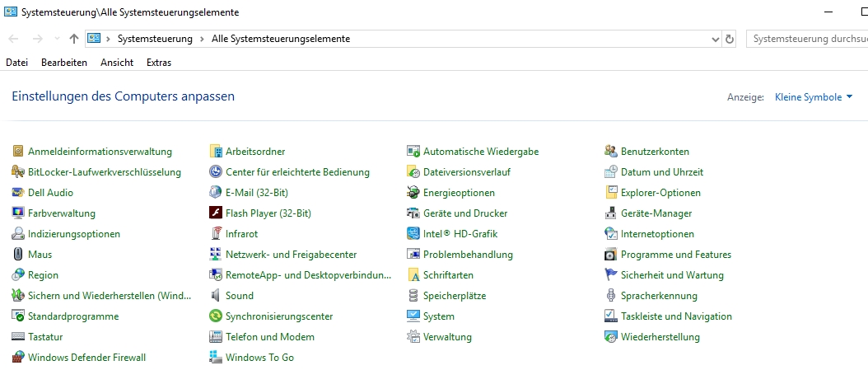Image resolution: width=868 pixels, height=384 pixels.
Task: Open the Sound speaker icon
Action: coord(216,296)
